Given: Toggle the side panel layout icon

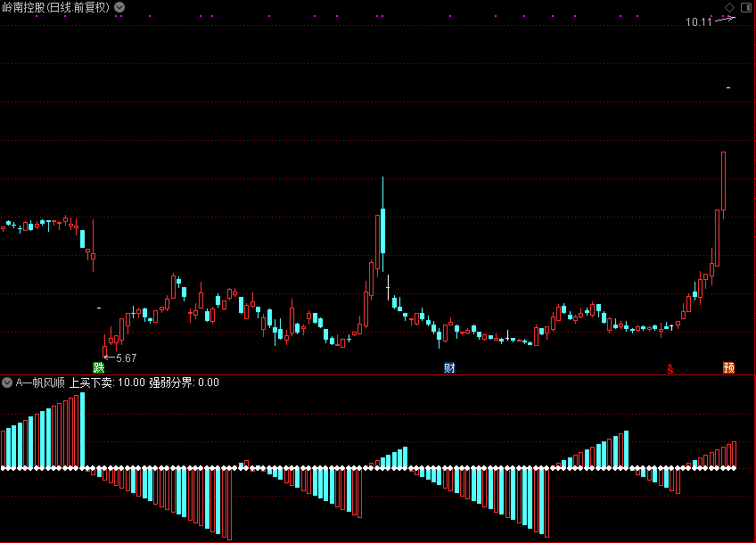Looking at the screenshot, I should click(x=746, y=7).
